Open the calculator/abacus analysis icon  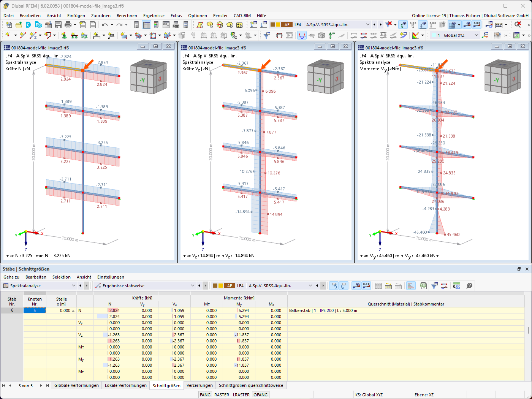[x=499, y=24]
